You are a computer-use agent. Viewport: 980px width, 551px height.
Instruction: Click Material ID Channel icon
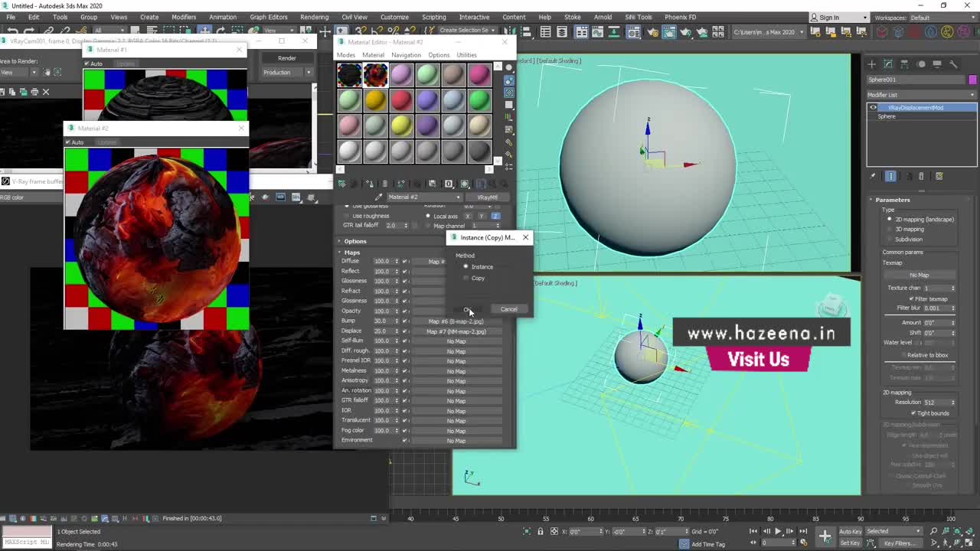point(449,184)
